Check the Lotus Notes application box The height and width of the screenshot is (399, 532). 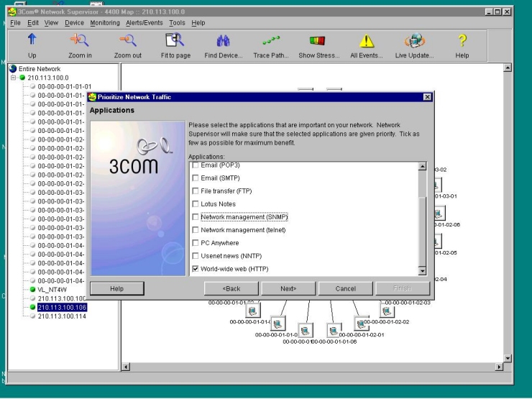196,204
